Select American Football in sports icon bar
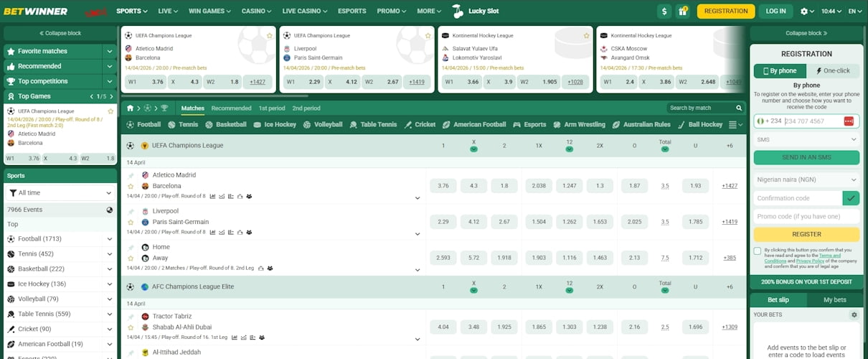Viewport: 868px width, 359px height. click(474, 124)
